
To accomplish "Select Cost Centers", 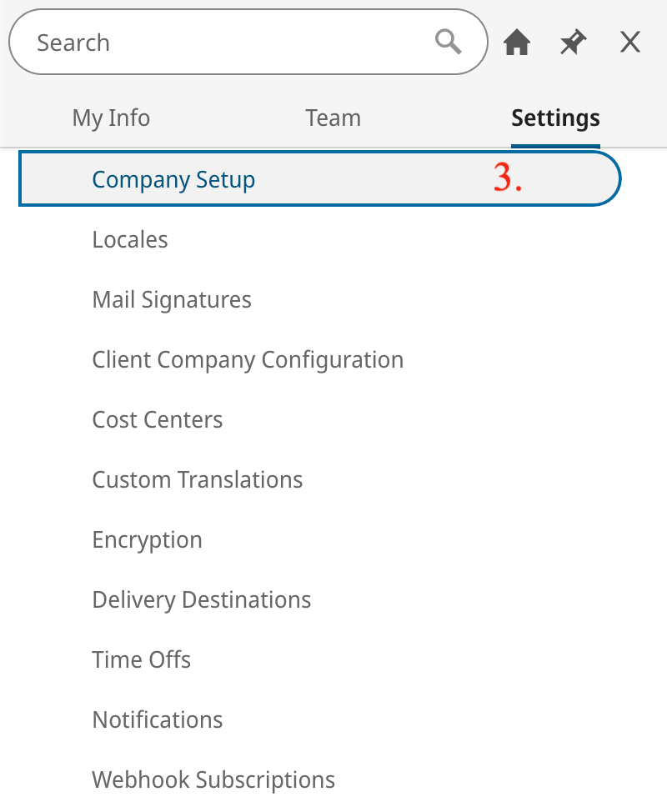I will [158, 420].
